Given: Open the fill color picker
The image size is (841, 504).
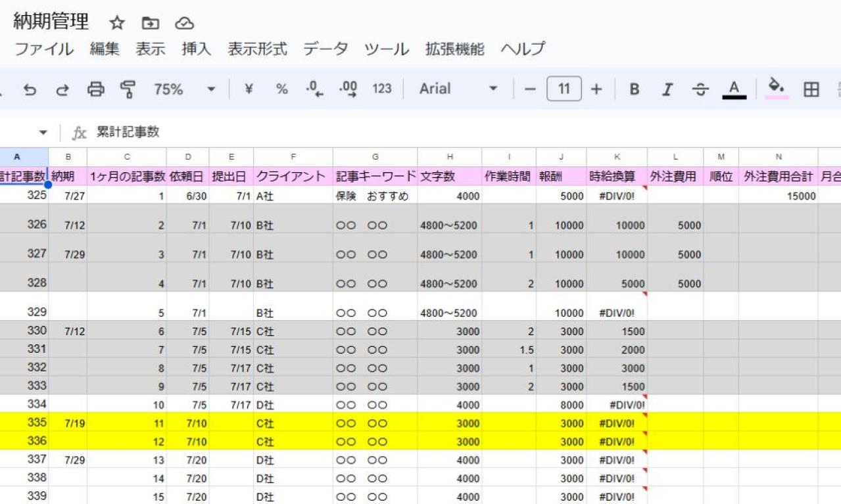Looking at the screenshot, I should click(x=778, y=89).
